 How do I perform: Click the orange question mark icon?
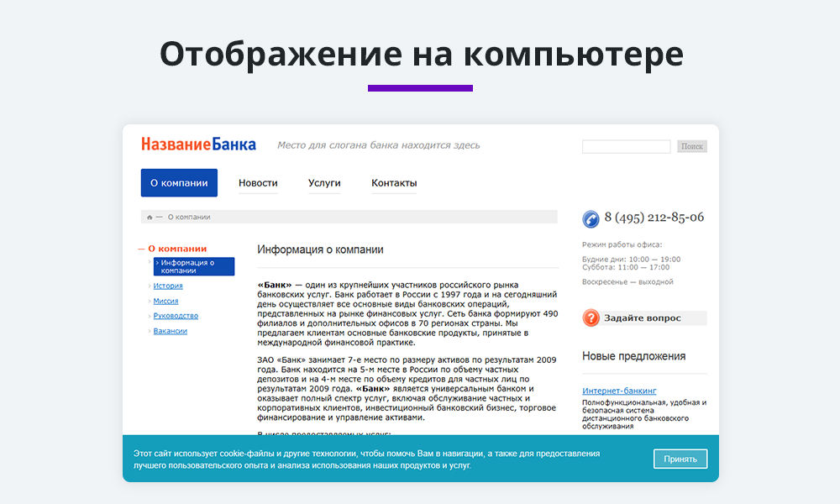coord(591,318)
